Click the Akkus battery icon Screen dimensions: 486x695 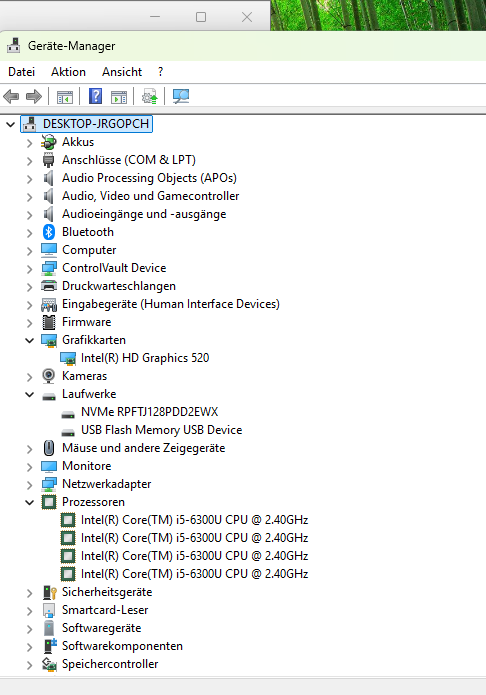(49, 142)
